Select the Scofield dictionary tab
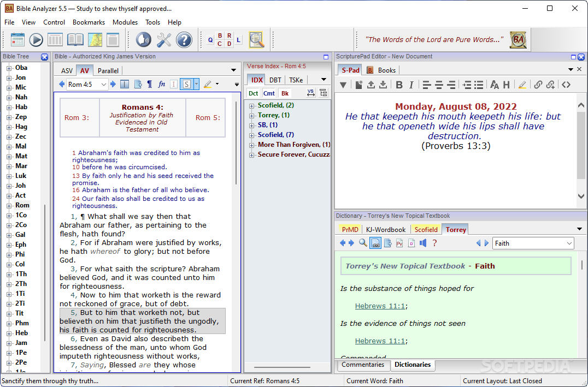The height and width of the screenshot is (387, 588). click(x=426, y=230)
